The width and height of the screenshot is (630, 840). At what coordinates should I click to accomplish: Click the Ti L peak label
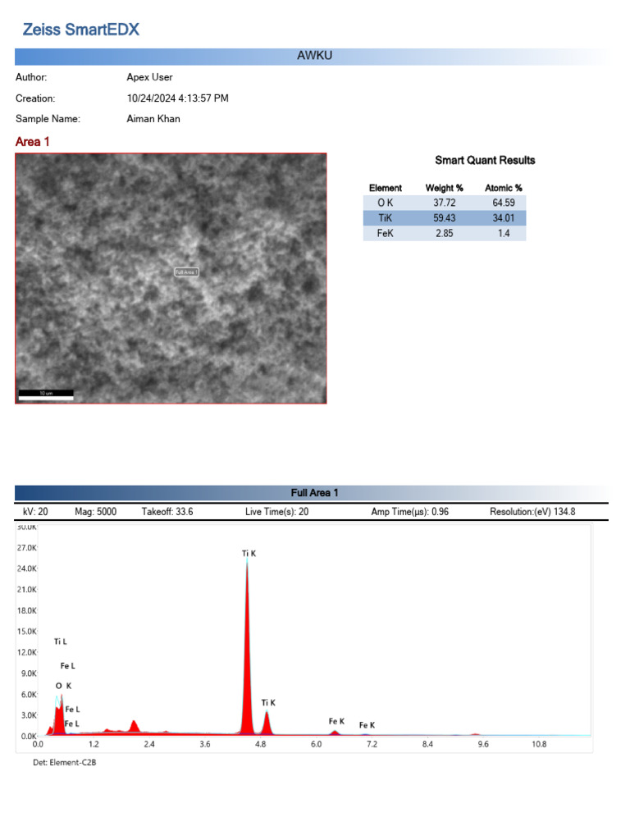[61, 641]
